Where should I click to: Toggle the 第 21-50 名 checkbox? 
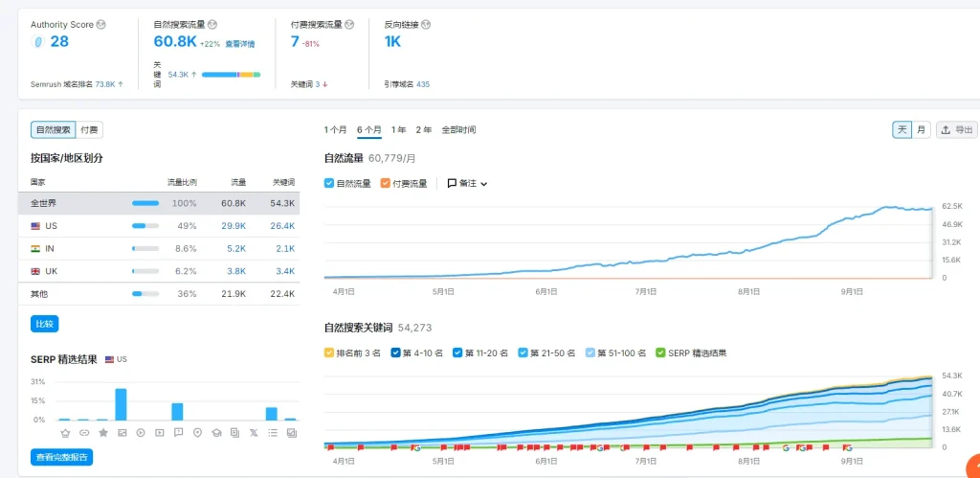pyautogui.click(x=523, y=353)
